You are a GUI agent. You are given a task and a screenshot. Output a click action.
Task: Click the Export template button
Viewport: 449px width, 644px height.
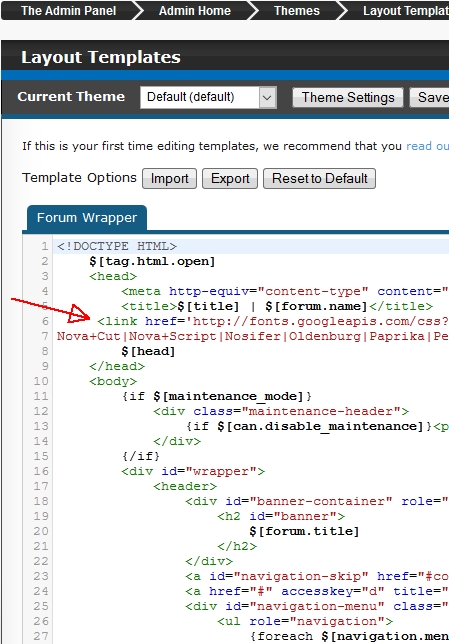(230, 179)
